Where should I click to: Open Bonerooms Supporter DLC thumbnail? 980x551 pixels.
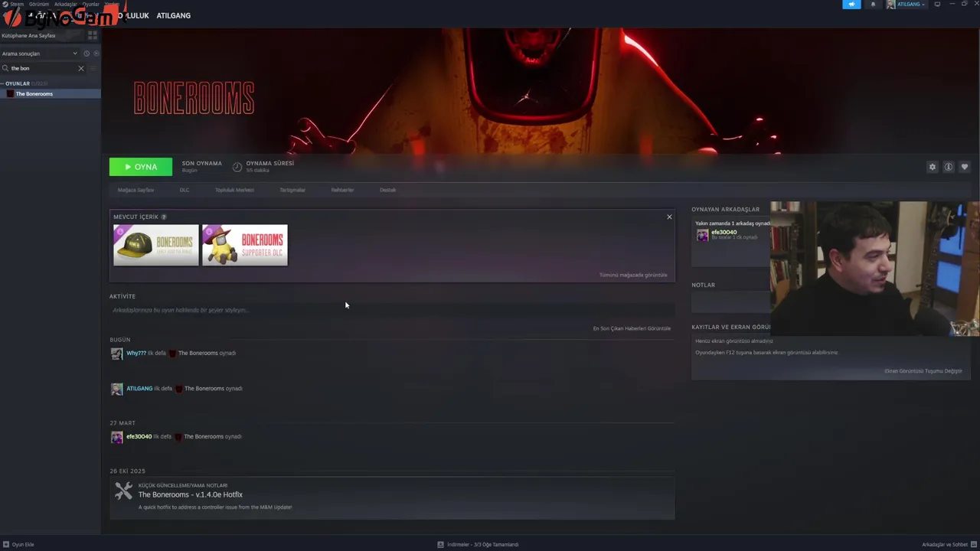(245, 245)
